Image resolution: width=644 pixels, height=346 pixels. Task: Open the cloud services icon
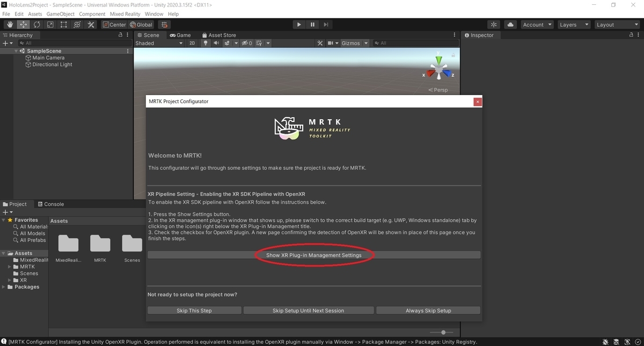(510, 25)
